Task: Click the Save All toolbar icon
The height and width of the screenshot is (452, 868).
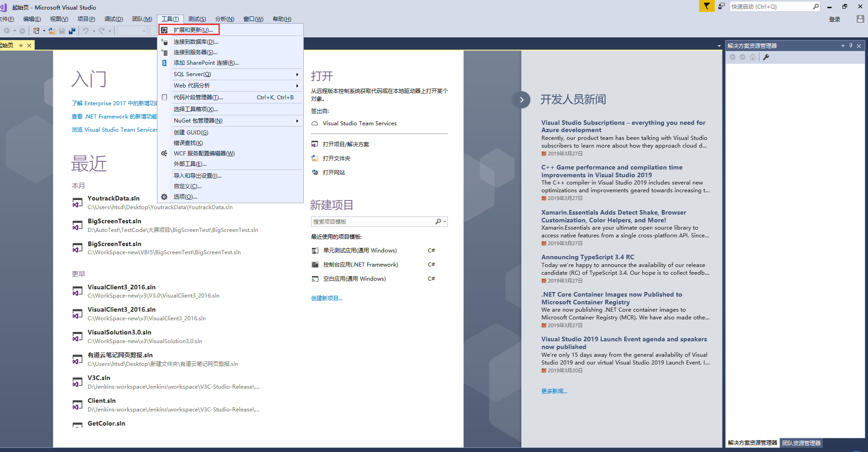Action: pyautogui.click(x=72, y=31)
